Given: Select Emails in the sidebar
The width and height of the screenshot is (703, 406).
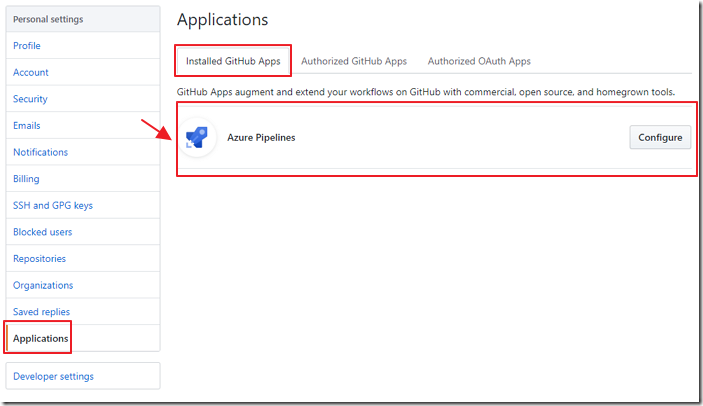Looking at the screenshot, I should (x=83, y=125).
